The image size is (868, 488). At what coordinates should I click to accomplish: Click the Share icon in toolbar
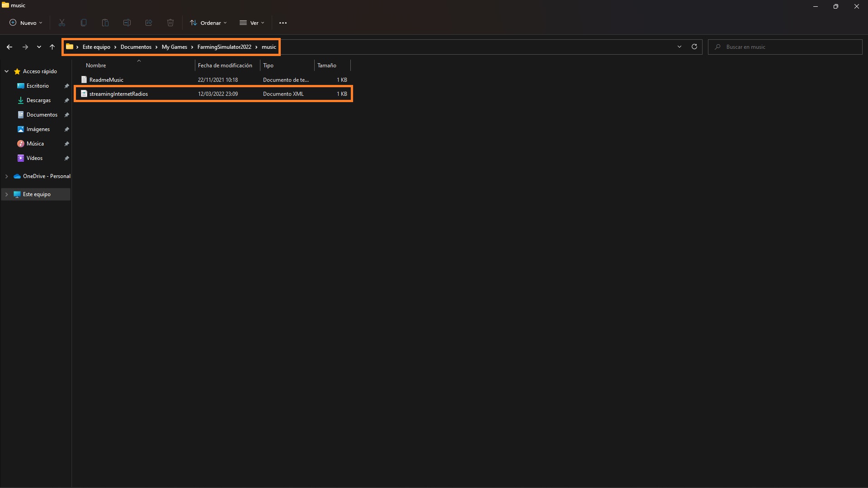[149, 23]
